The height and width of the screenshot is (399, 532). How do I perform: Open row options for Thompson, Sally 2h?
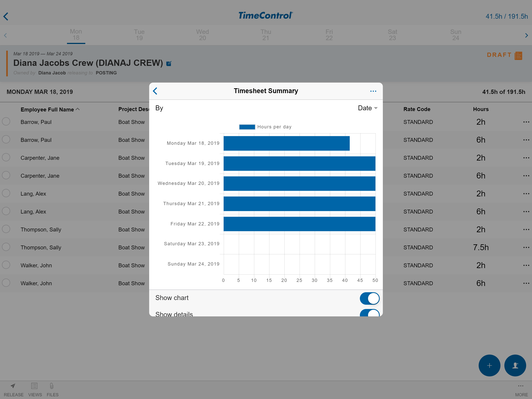tap(526, 230)
